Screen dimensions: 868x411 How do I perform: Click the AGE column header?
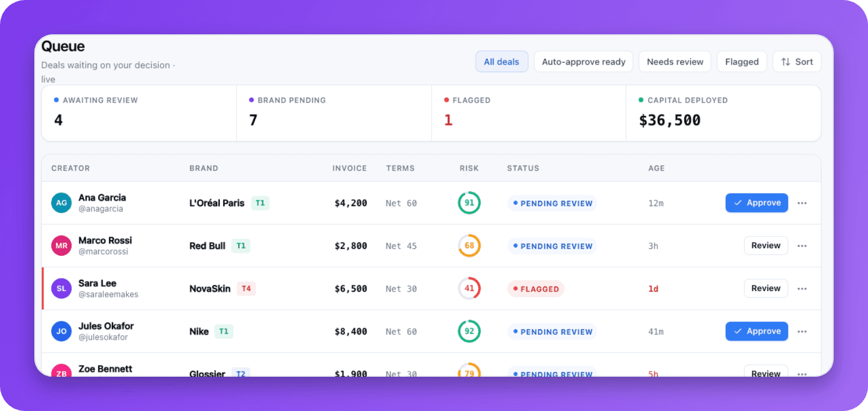656,168
